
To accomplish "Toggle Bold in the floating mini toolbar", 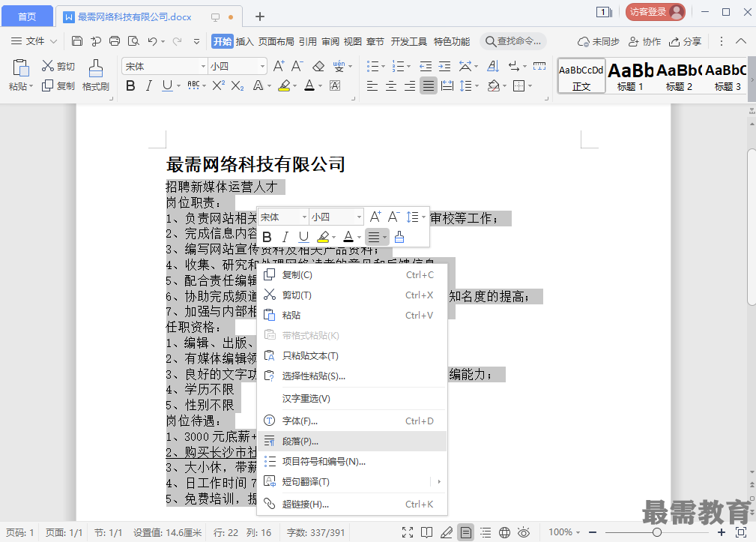I will (x=267, y=237).
